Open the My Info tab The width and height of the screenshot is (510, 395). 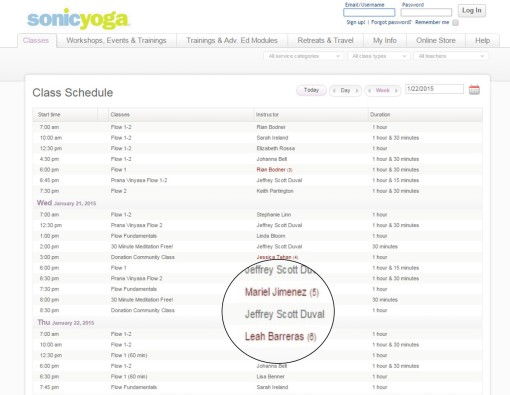[x=385, y=40]
